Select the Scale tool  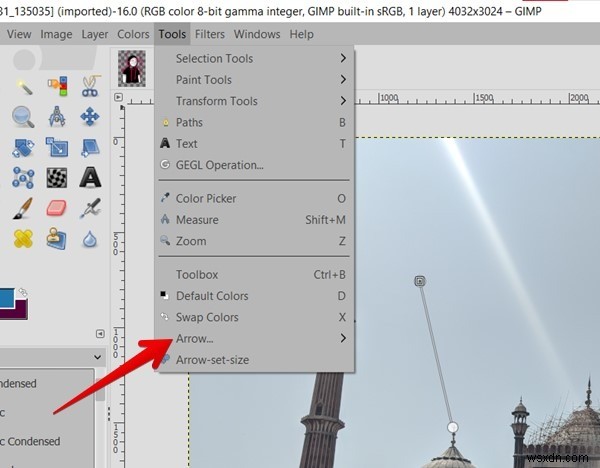click(57, 147)
